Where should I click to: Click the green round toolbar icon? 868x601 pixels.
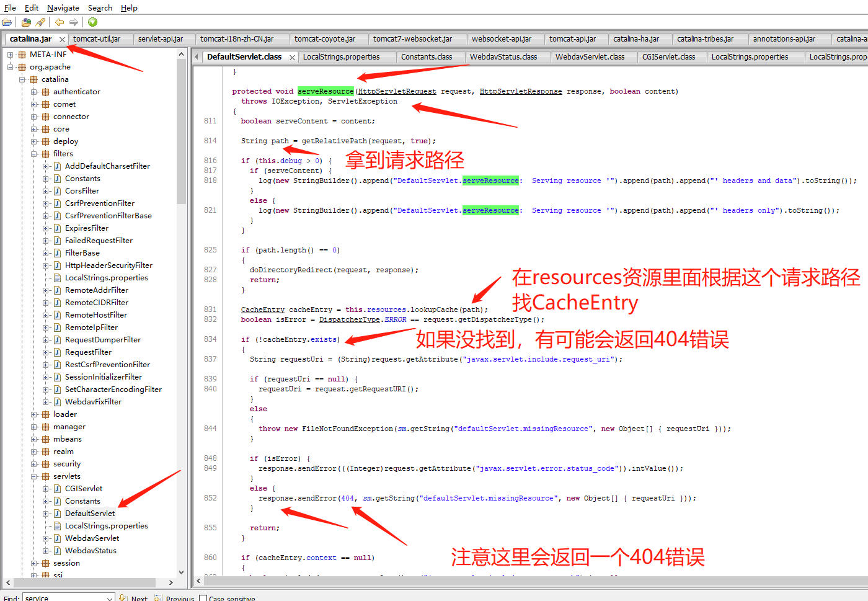92,22
